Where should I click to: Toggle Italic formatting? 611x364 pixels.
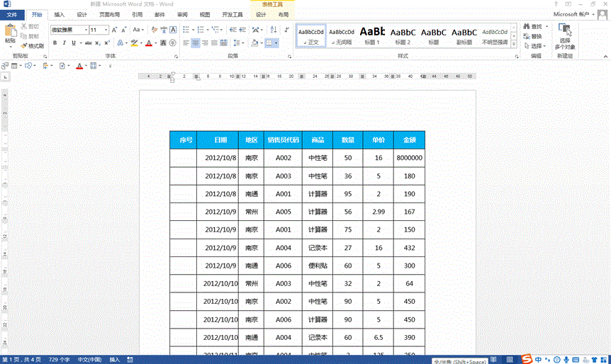tap(64, 43)
